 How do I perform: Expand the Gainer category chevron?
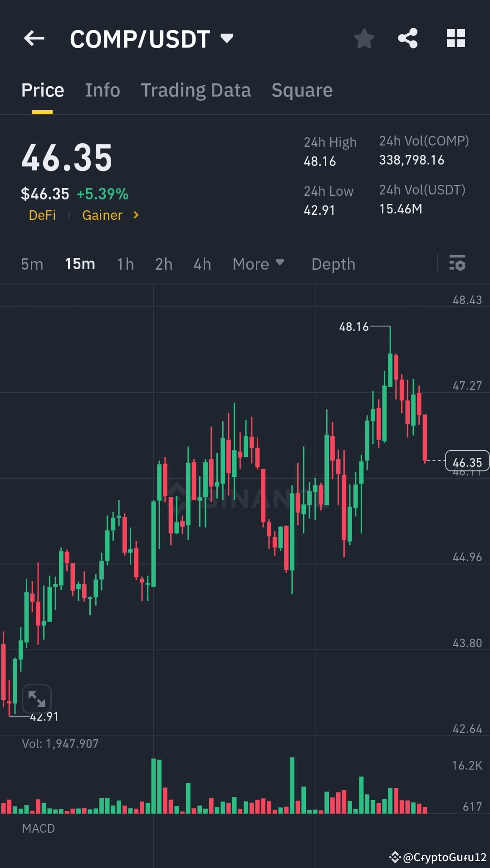pyautogui.click(x=136, y=215)
